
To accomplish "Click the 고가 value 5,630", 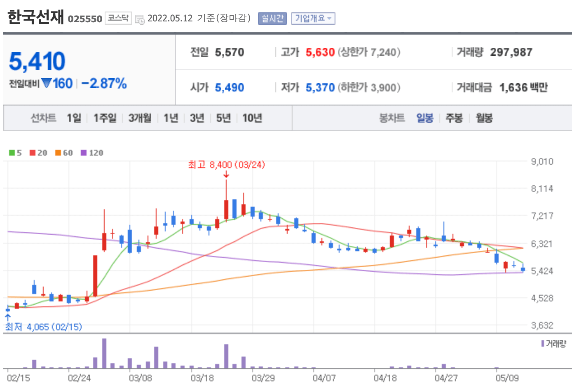I will tap(320, 52).
